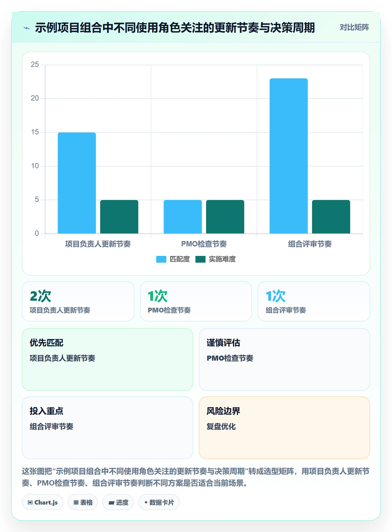Click the tall blue bar for 组合评审节奏
This screenshot has height=532, width=392.
click(x=289, y=156)
